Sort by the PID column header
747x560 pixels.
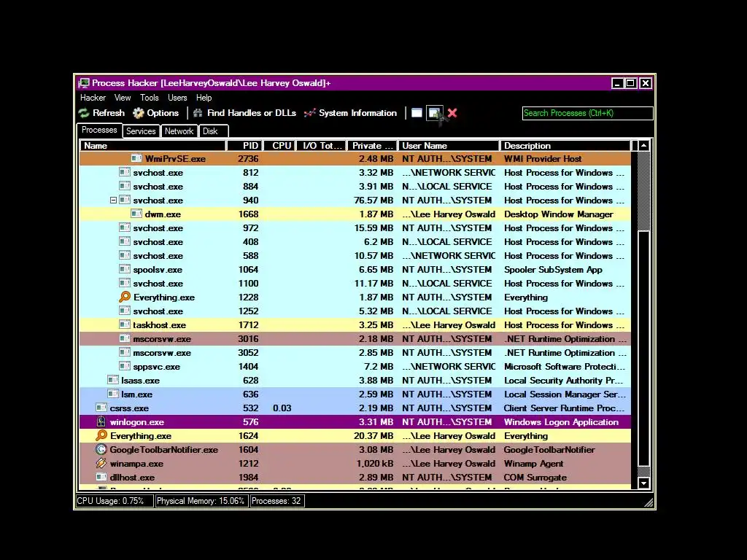tap(245, 146)
